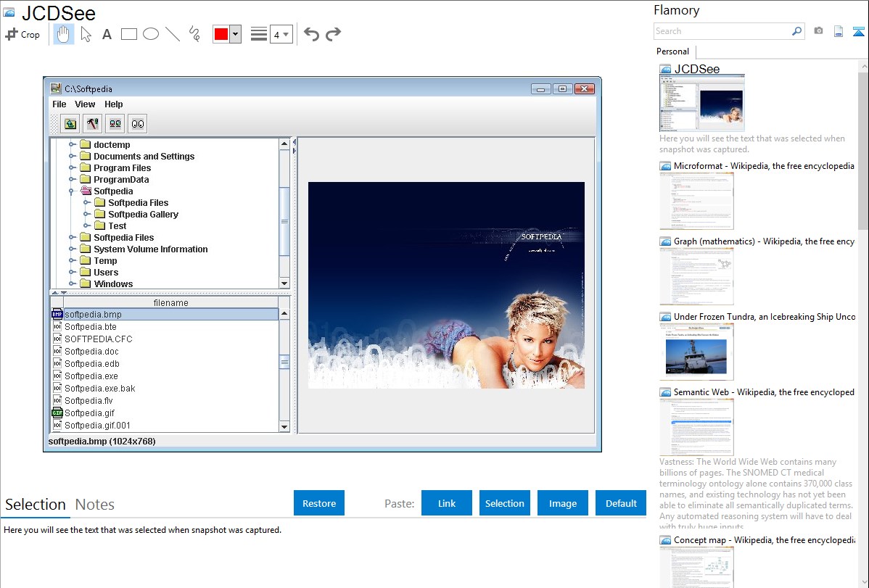
Task: Select the Crop tool
Action: point(22,34)
